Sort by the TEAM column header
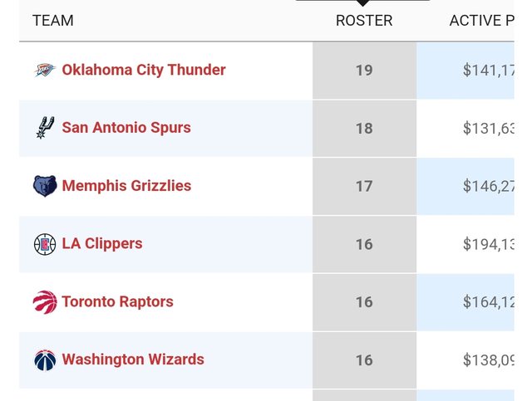 tap(53, 21)
